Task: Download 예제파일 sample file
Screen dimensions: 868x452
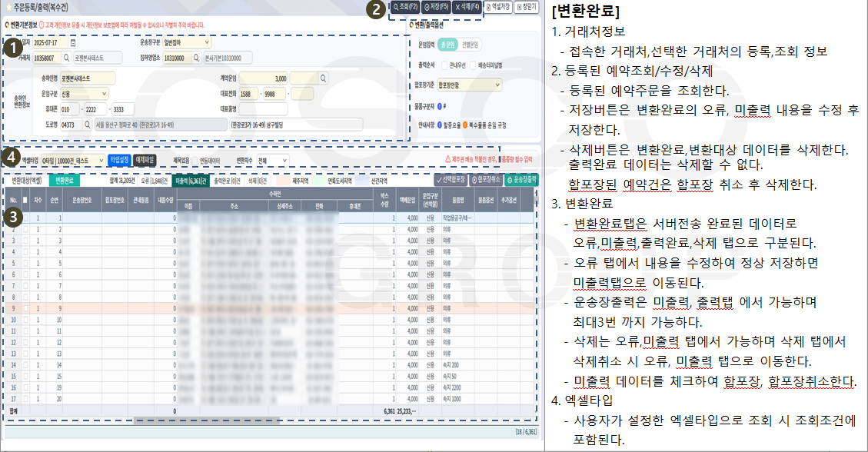Action: (145, 160)
